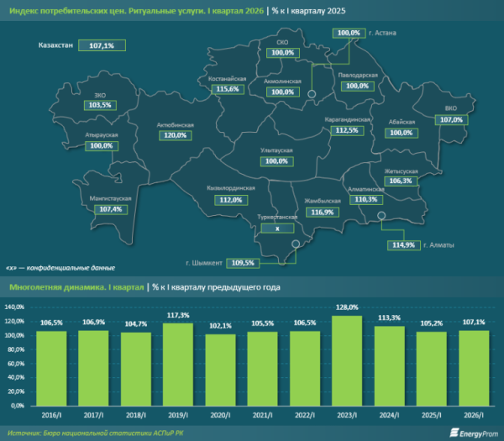This screenshot has width=504, height=441.
Task: Click the 2024/I bar
Action: coord(390,366)
